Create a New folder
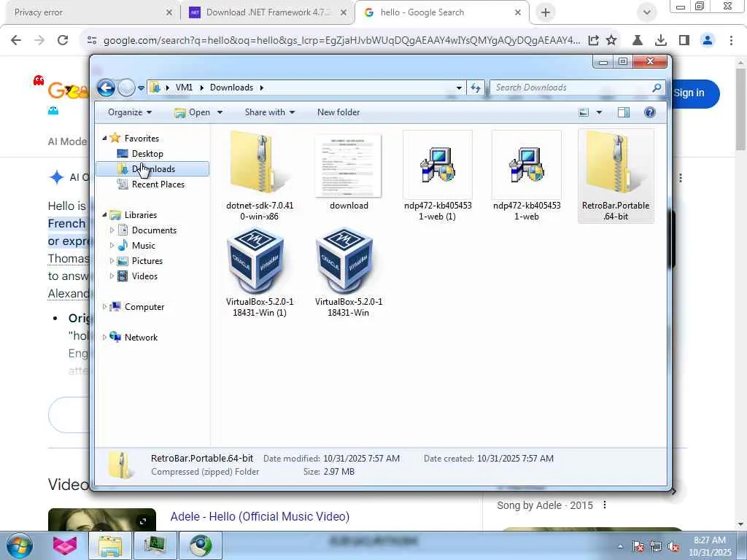 tap(338, 112)
